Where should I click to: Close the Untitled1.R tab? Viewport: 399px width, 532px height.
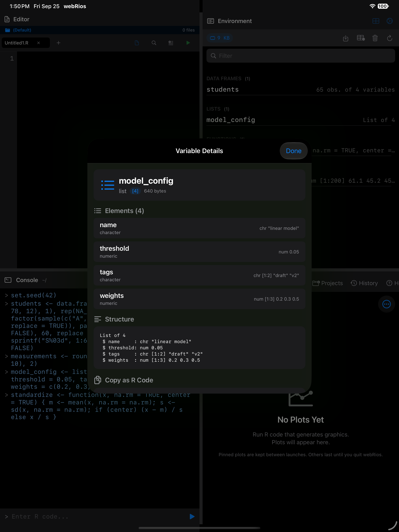tap(38, 43)
